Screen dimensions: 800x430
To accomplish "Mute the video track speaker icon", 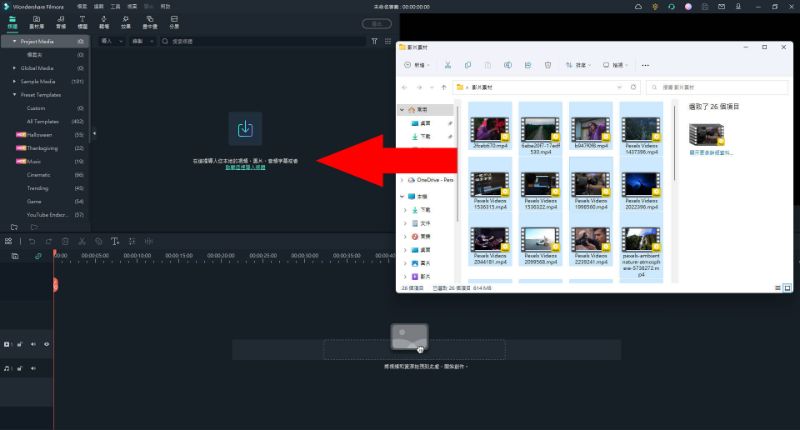I will coord(33,344).
